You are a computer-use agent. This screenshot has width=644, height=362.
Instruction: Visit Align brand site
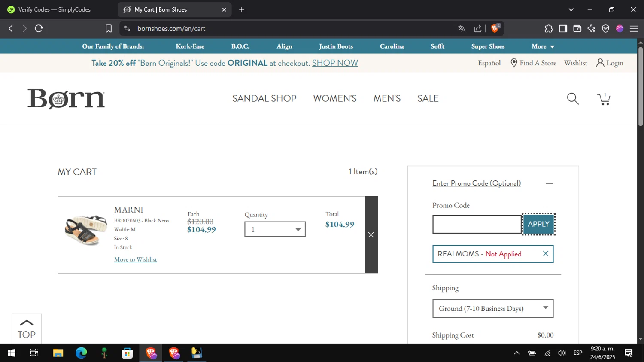click(x=284, y=46)
